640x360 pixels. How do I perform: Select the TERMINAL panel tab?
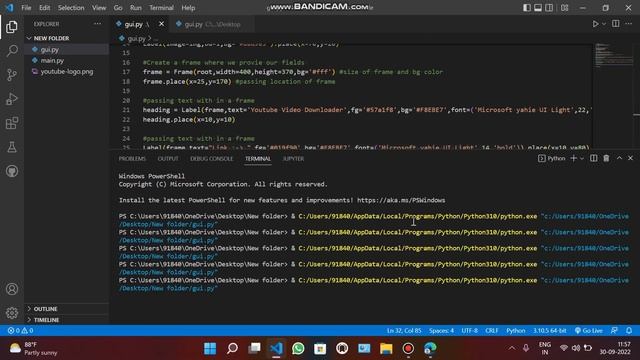[x=258, y=159]
